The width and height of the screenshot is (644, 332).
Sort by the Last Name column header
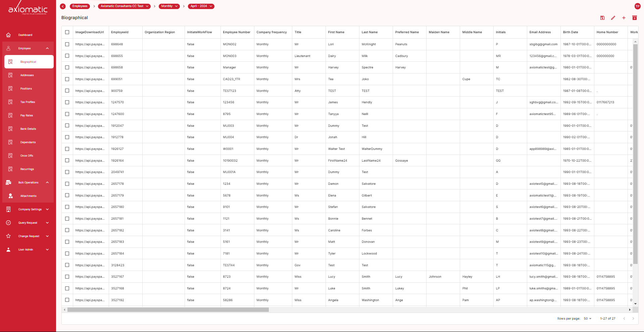369,32
